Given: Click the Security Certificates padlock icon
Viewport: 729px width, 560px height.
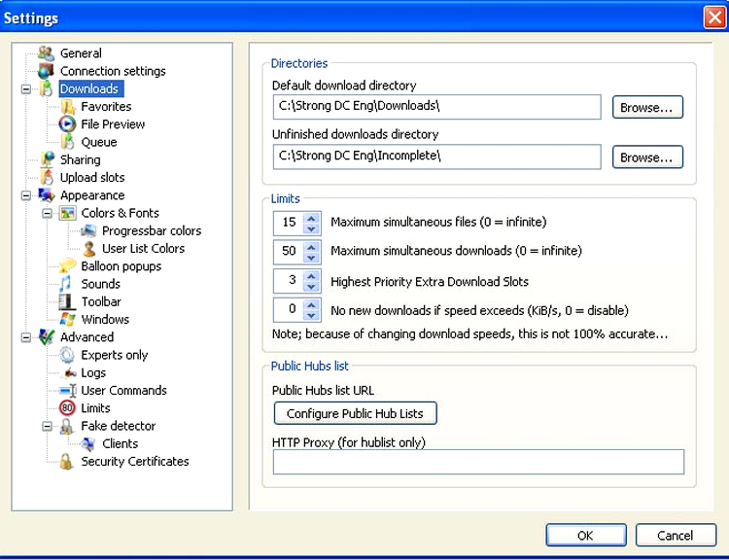Looking at the screenshot, I should coord(66,462).
